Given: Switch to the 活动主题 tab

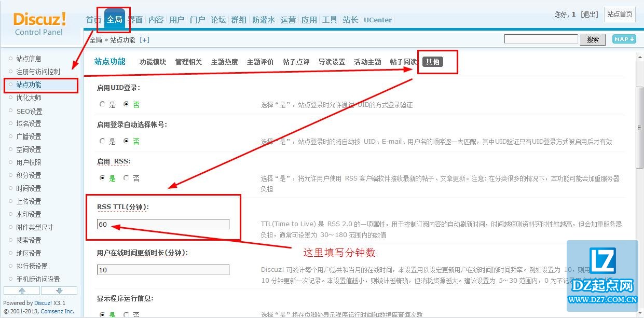Looking at the screenshot, I should tap(367, 62).
